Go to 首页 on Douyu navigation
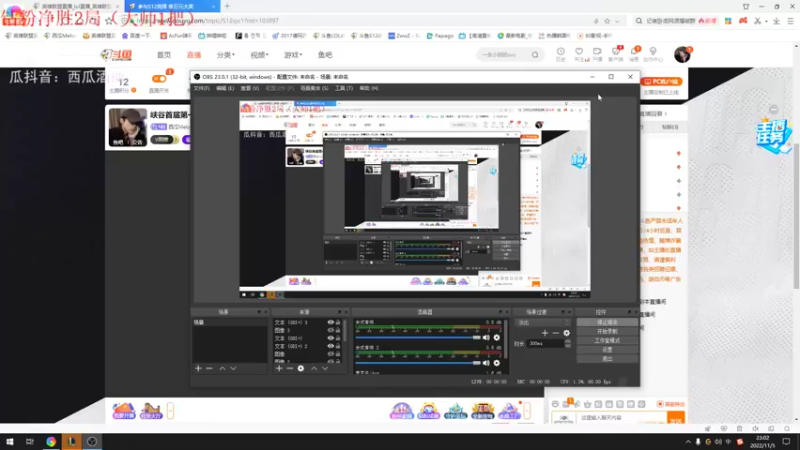800x450 pixels. (164, 55)
